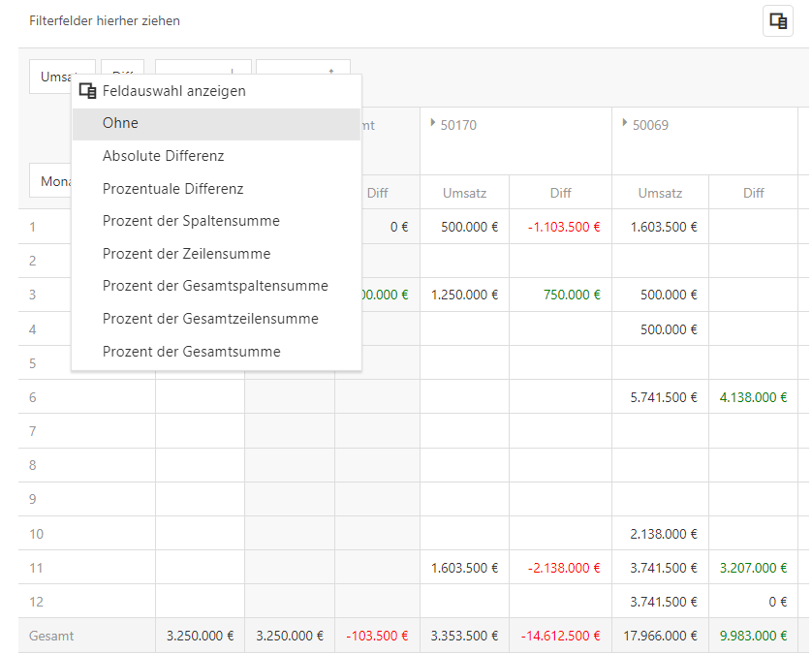812x654 pixels.
Task: Select 'Prozent der Zeilensumme'
Action: (x=186, y=254)
